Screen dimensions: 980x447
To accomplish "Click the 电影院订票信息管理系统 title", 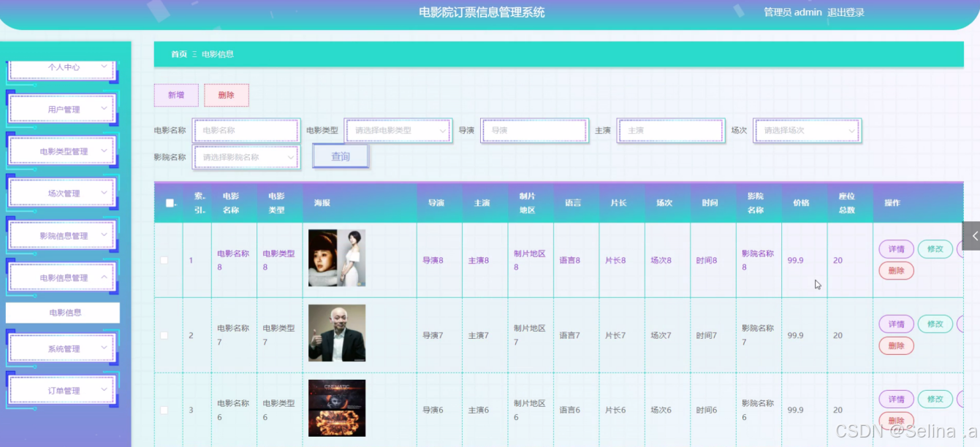I will 482,12.
